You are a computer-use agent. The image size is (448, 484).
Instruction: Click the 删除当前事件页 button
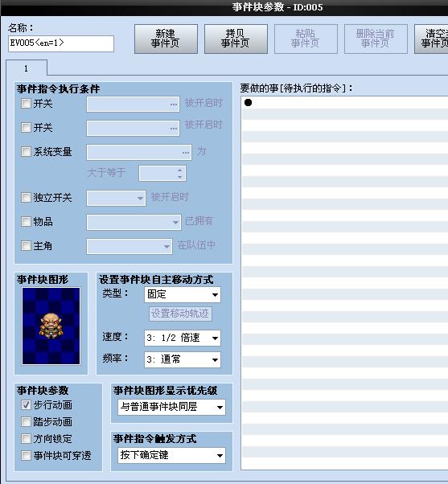376,39
